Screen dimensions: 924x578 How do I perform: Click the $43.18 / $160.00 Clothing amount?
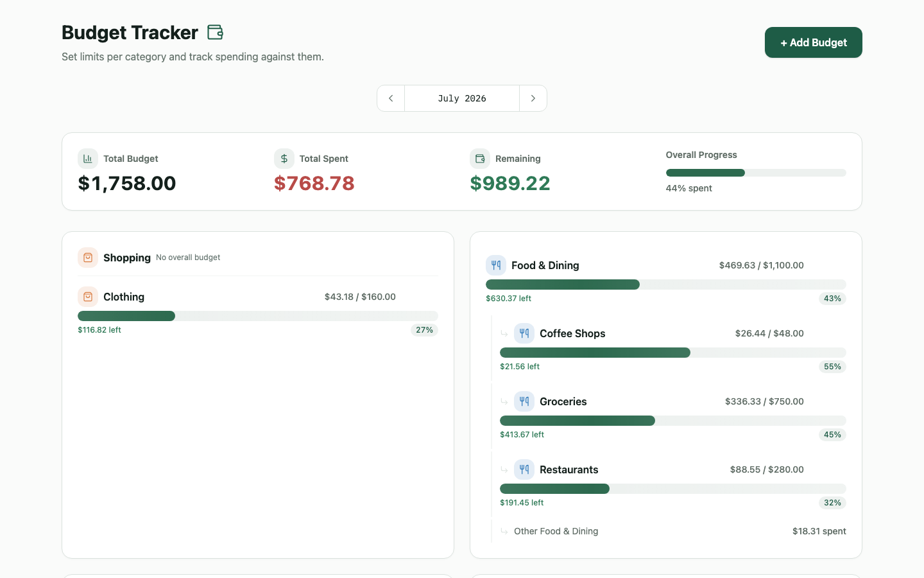[360, 297]
